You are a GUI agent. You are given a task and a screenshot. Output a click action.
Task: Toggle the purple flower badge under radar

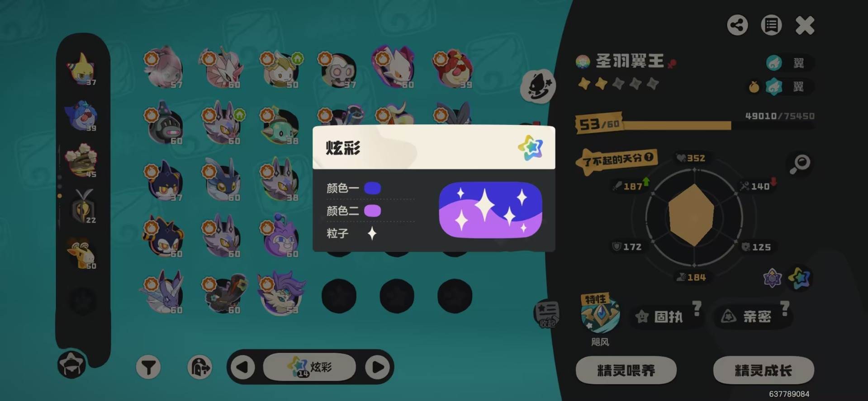click(773, 278)
